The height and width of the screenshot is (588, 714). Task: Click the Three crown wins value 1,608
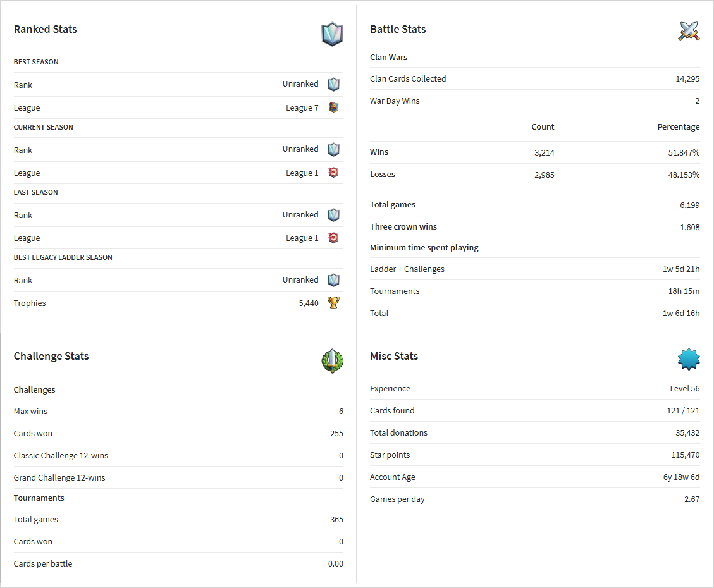[x=690, y=227]
